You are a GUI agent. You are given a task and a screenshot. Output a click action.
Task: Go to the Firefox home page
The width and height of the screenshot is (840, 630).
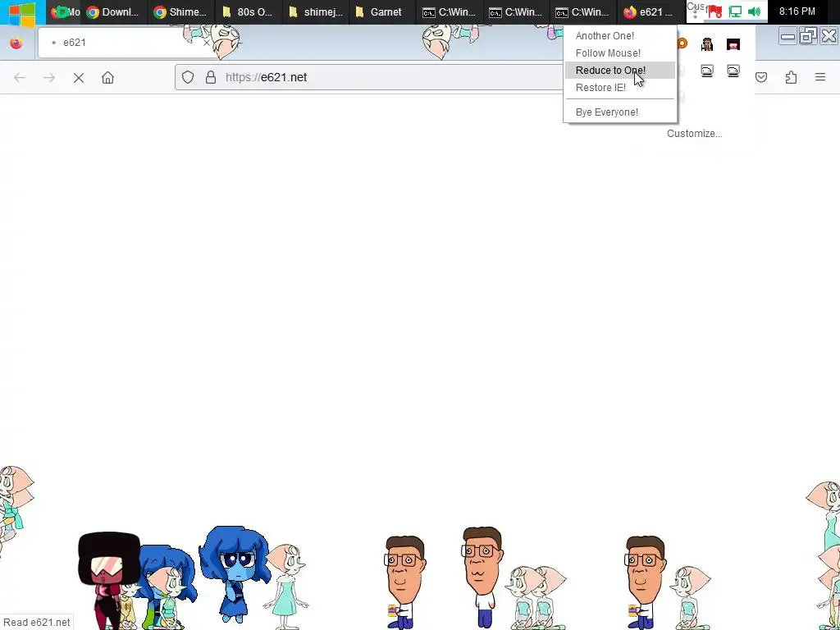pos(107,78)
